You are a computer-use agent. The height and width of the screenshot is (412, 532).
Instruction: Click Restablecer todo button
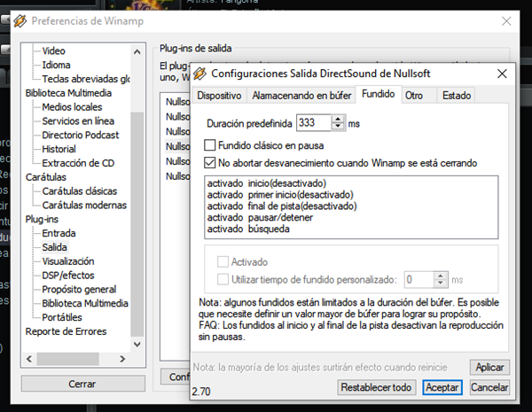point(376,387)
